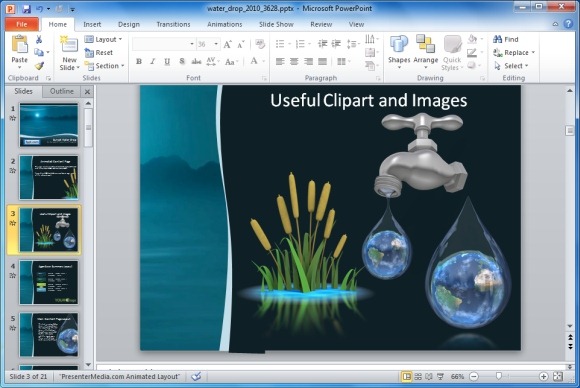
Task: Open Quick Styles gallery
Action: point(452,53)
